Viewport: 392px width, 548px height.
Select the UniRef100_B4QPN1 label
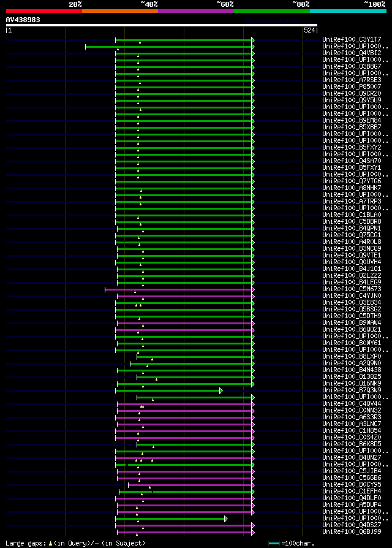click(352, 229)
